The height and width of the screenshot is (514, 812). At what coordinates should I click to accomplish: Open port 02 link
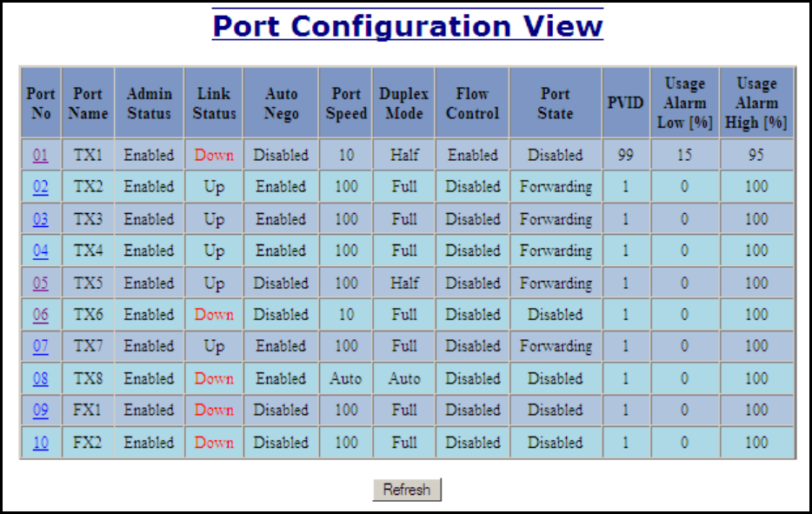pos(41,187)
